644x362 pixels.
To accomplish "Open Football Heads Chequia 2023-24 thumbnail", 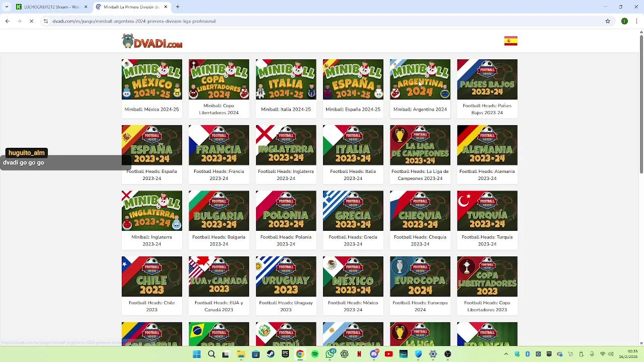I will pyautogui.click(x=420, y=211).
